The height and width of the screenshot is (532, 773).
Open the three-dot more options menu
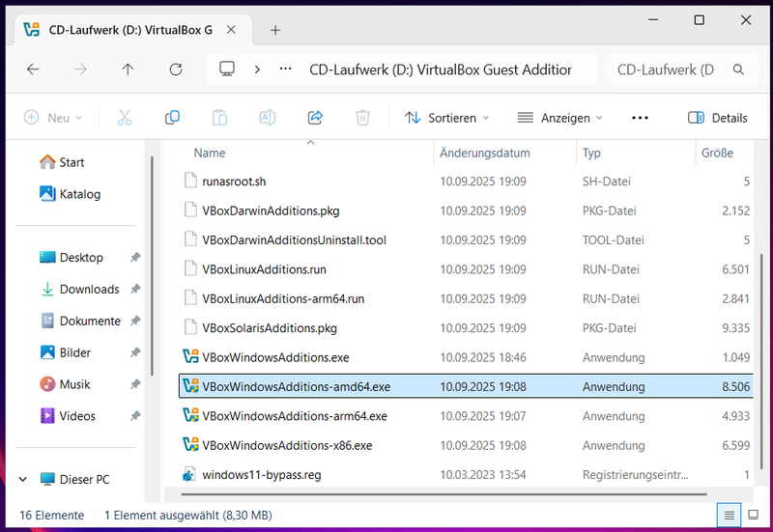click(x=639, y=118)
